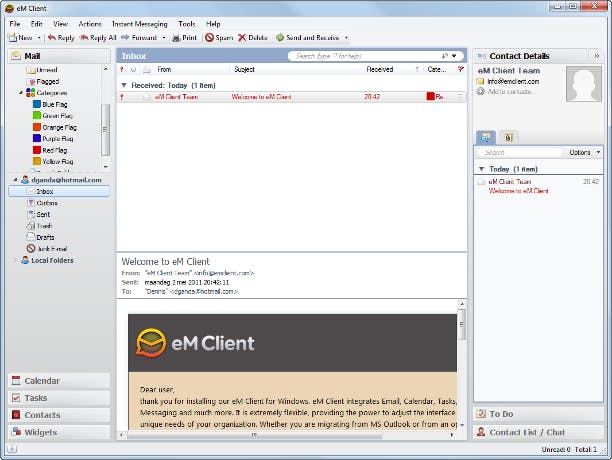
Task: Switch to the Widgets section
Action: point(59,432)
